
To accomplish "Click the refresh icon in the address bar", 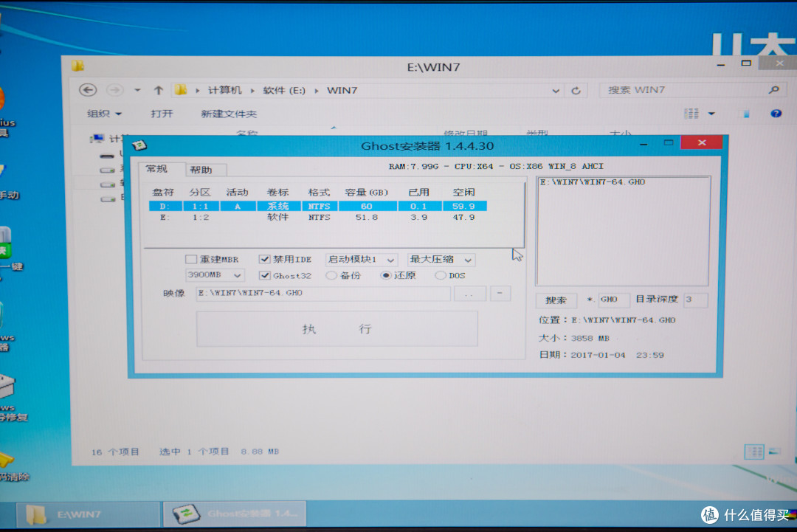I will tap(576, 89).
